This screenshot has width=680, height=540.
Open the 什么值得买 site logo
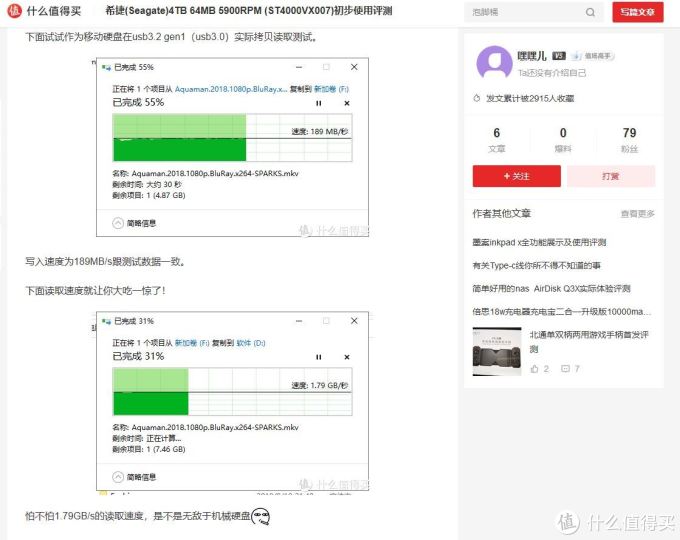pos(44,11)
